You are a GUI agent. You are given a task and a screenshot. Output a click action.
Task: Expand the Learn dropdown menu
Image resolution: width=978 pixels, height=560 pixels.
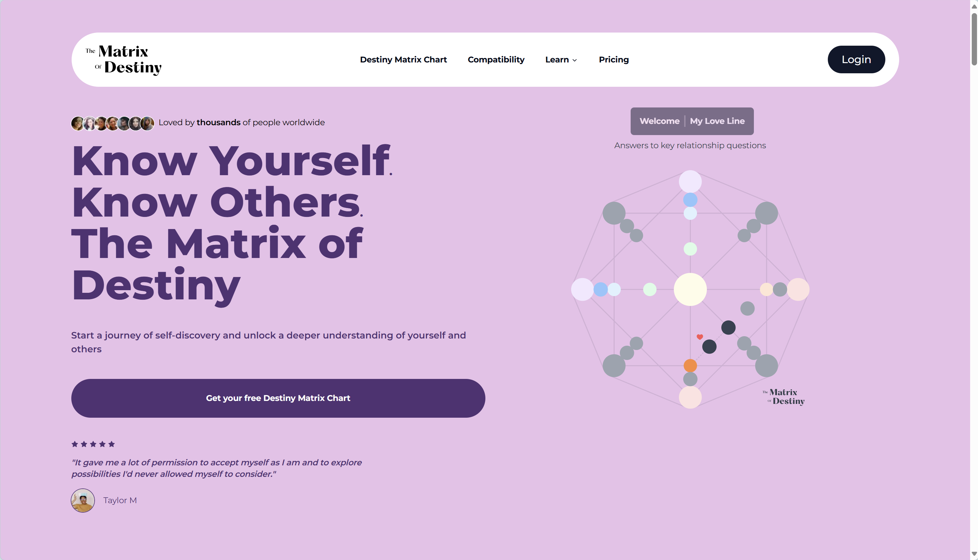pos(561,59)
